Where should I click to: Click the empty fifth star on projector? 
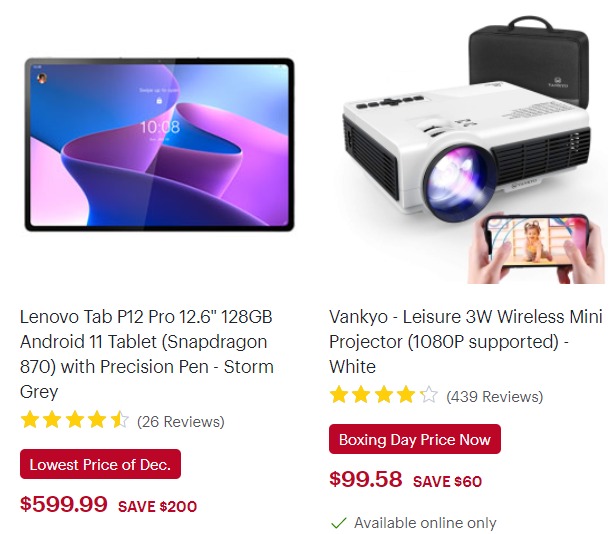429,395
